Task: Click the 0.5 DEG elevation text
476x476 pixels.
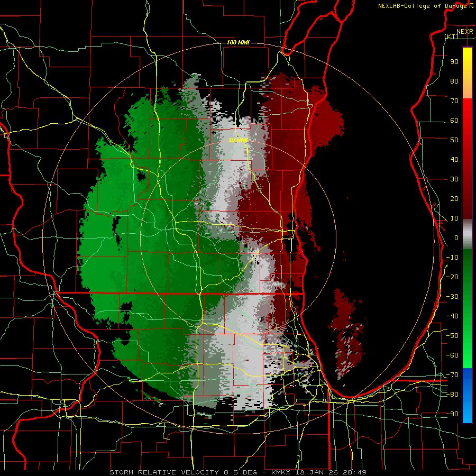Action: (240, 472)
